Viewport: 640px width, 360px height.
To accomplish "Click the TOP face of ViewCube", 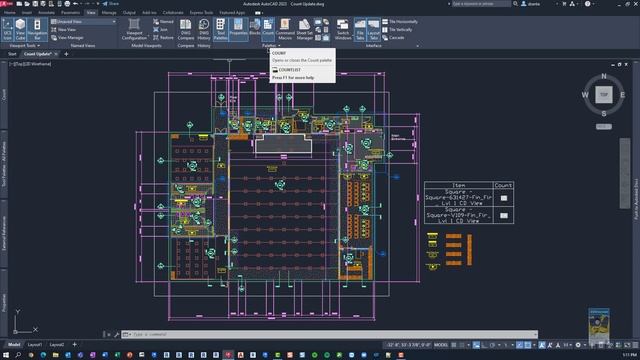I will [x=604, y=95].
